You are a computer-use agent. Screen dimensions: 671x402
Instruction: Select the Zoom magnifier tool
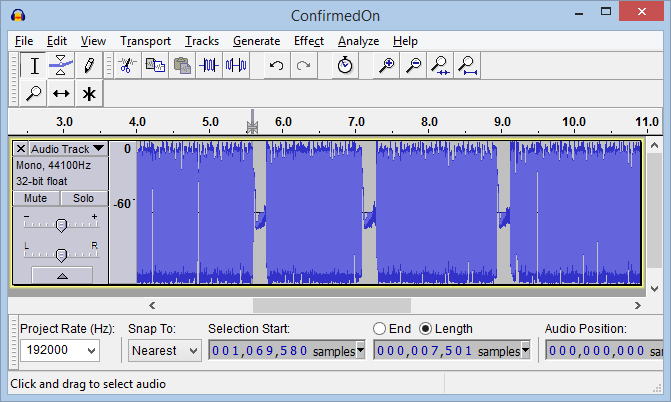pos(34,93)
